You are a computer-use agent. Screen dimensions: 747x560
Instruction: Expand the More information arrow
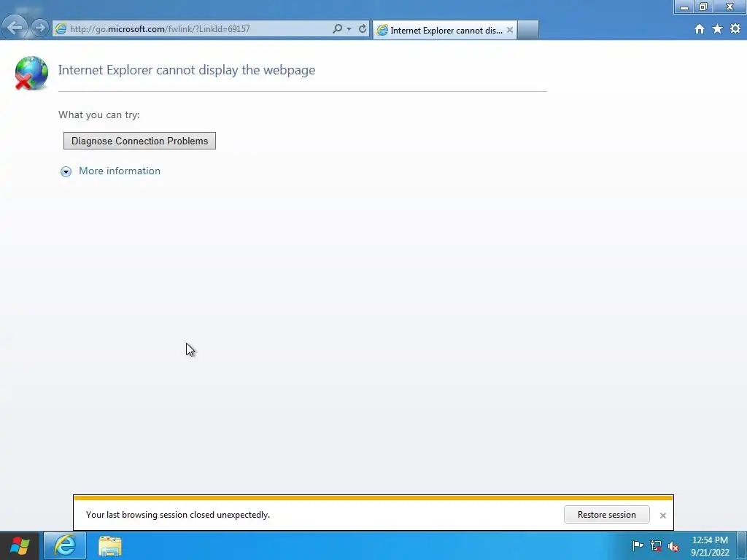[66, 171]
